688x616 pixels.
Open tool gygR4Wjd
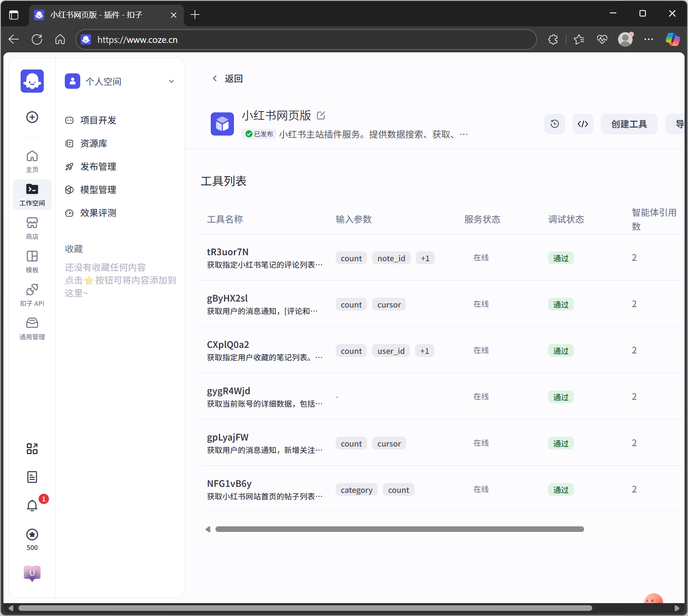(228, 391)
